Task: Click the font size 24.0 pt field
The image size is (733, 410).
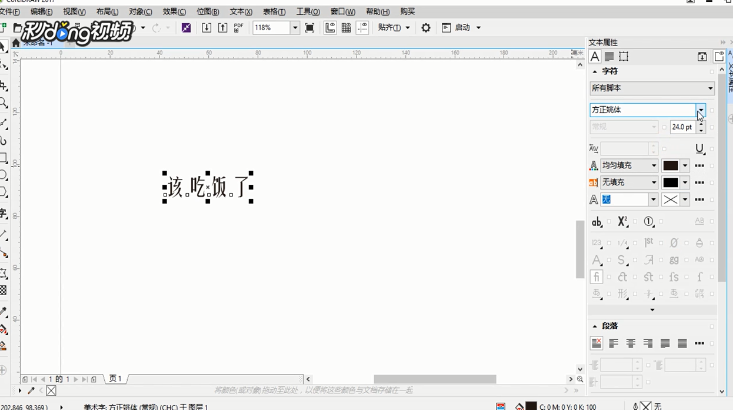Action: coord(683,127)
